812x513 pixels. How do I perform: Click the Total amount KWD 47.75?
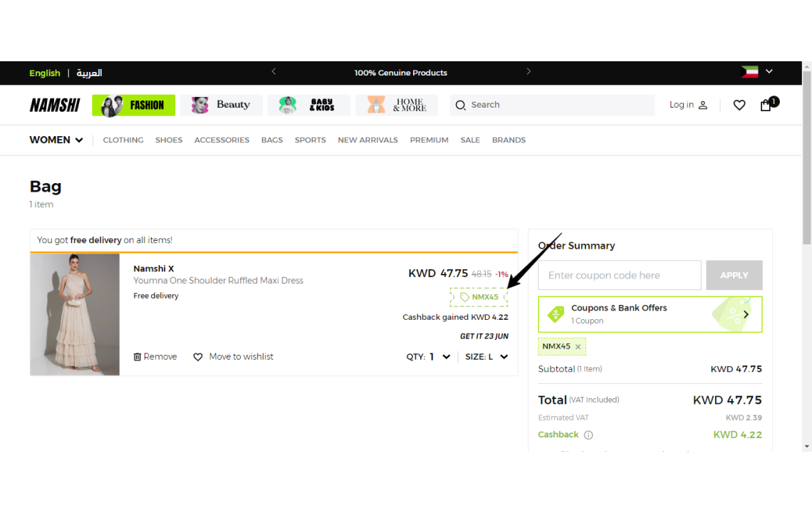727,400
